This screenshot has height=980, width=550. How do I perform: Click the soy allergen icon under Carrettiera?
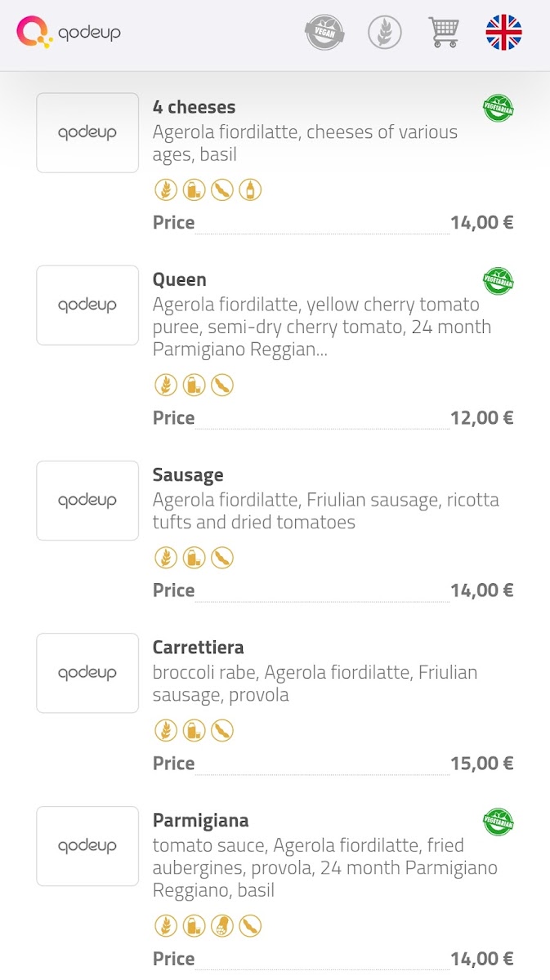point(222,731)
